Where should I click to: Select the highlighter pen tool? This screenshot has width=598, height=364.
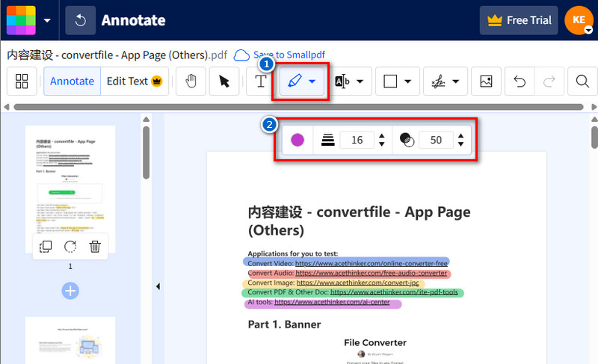[295, 81]
